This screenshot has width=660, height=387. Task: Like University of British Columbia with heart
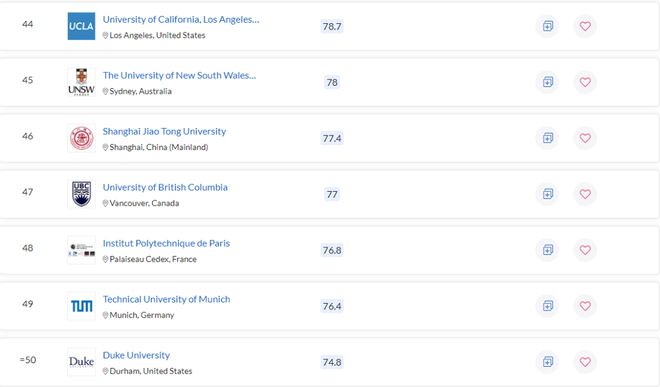[x=585, y=194]
